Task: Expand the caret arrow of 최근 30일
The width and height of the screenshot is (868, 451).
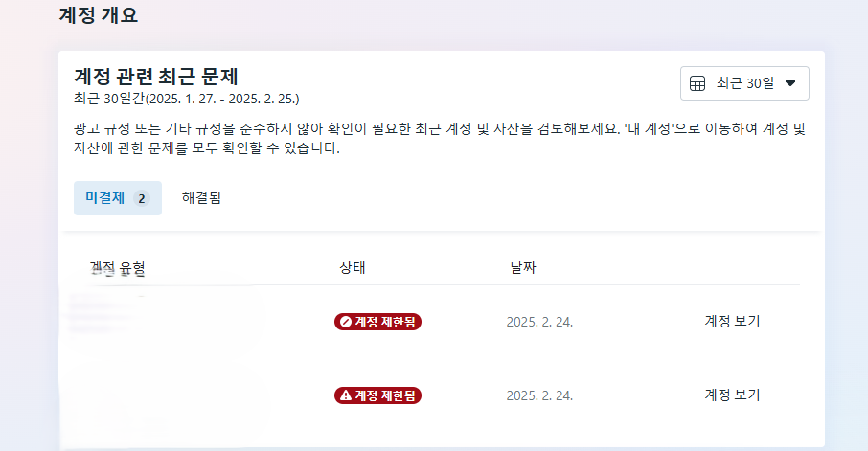Action: 790,83
